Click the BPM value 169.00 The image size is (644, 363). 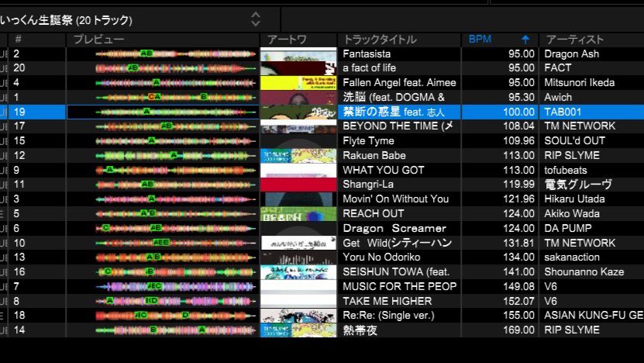coord(518,330)
